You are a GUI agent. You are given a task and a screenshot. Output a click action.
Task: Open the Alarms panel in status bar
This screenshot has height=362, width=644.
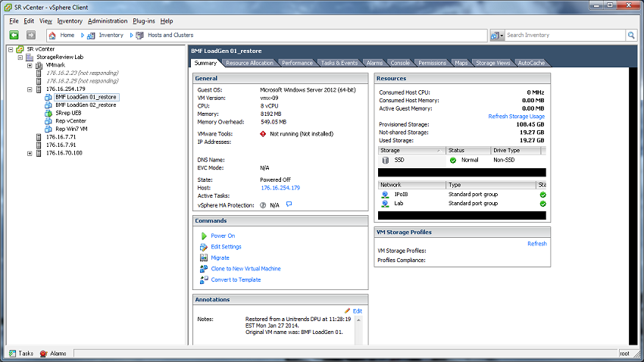(53, 354)
